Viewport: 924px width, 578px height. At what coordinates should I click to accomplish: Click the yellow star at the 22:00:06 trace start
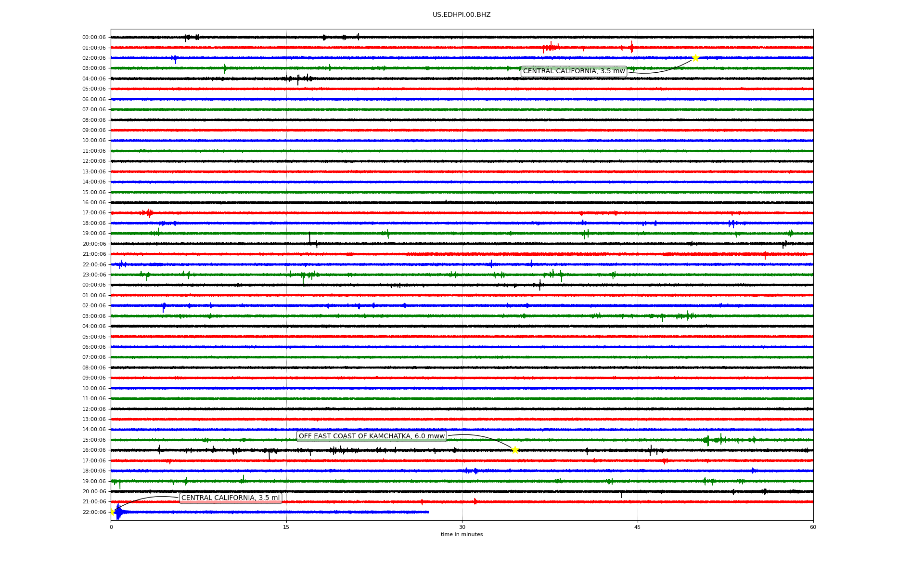112,512
